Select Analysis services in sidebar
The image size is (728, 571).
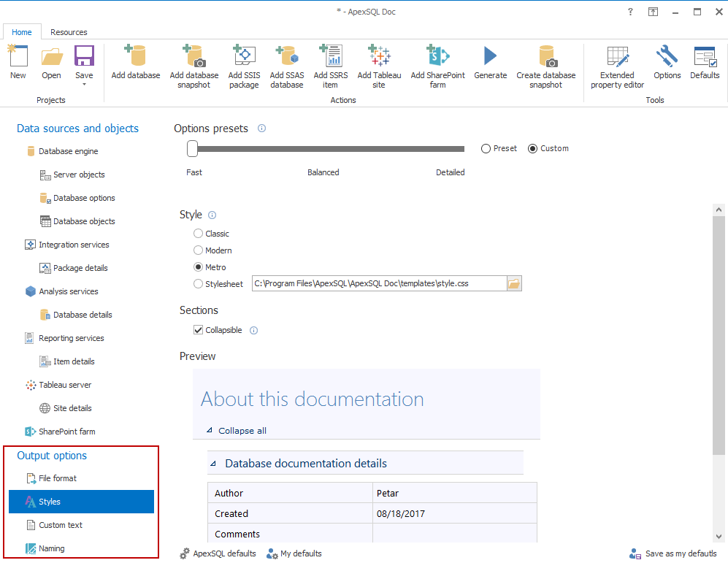(x=62, y=291)
